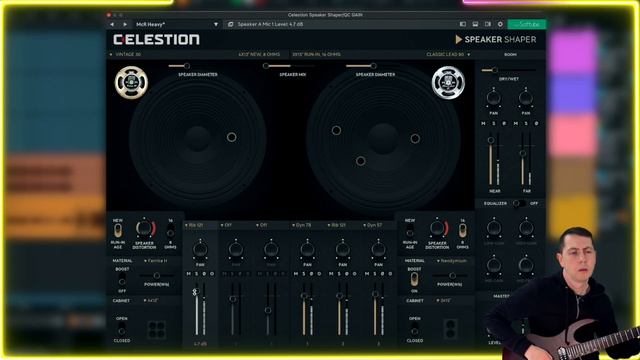Toggle bottom panel layout icon

click(475, 24)
